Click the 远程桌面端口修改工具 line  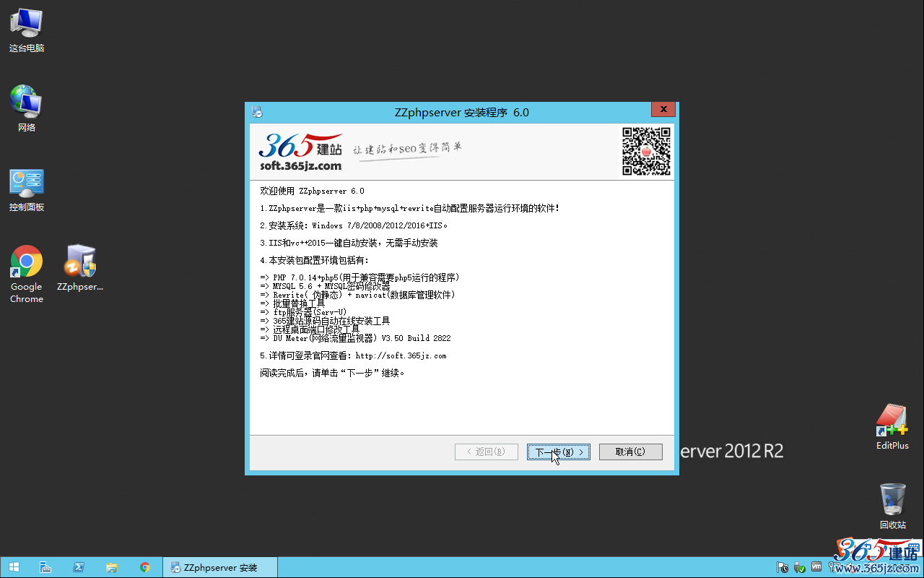310,330
